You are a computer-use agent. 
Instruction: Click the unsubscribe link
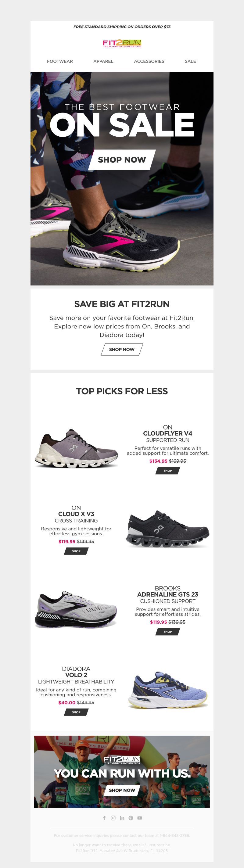click(x=158, y=845)
